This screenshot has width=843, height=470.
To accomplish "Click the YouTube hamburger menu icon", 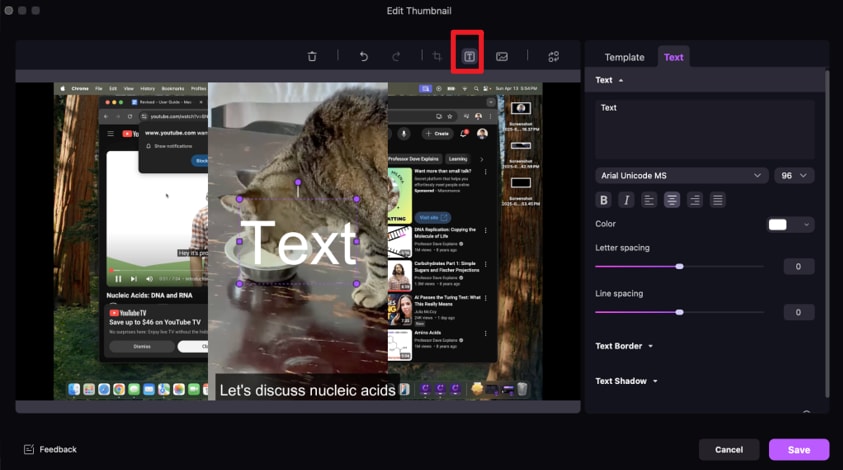I will click(x=111, y=133).
